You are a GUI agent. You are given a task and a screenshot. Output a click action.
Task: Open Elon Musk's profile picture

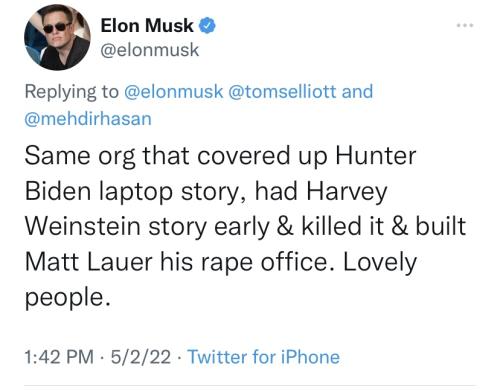point(57,37)
